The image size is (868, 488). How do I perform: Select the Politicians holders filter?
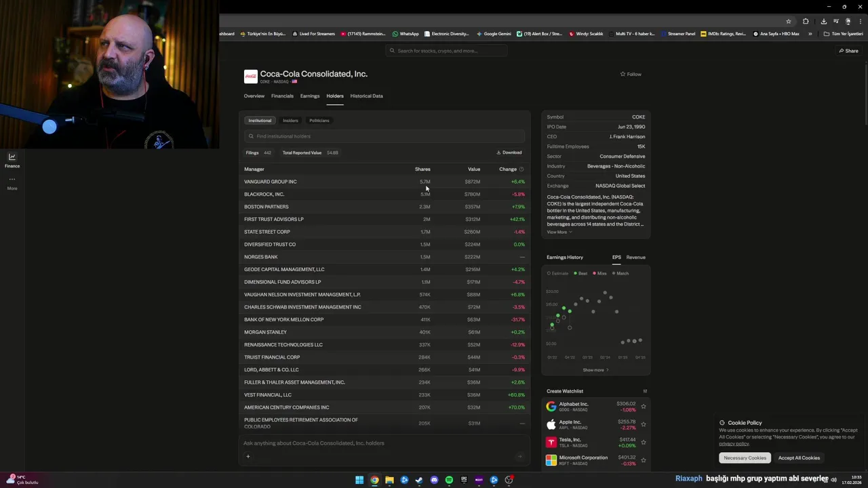click(x=319, y=121)
